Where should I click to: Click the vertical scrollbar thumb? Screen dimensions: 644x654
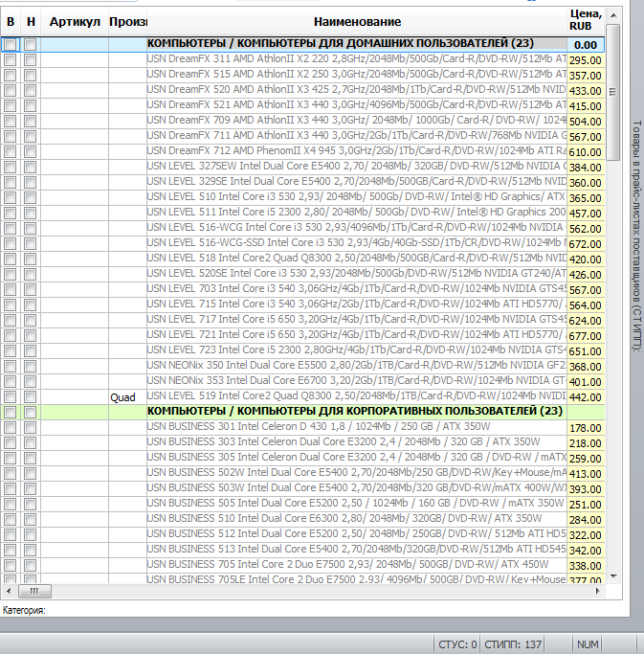click(x=612, y=92)
